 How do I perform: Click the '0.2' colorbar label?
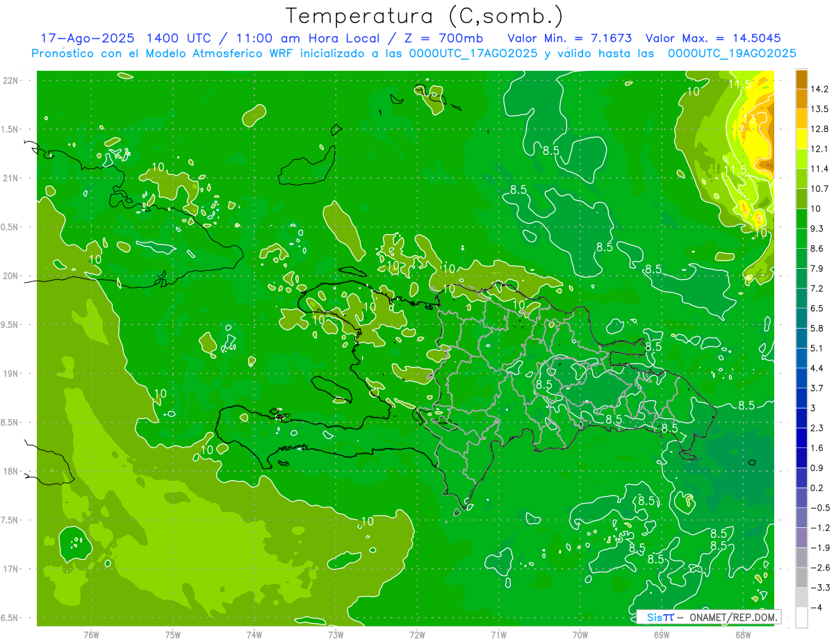coord(817,488)
